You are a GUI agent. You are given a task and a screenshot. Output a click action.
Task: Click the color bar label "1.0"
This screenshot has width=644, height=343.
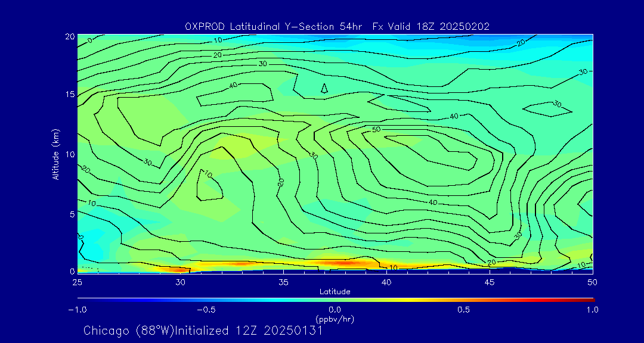(592, 310)
